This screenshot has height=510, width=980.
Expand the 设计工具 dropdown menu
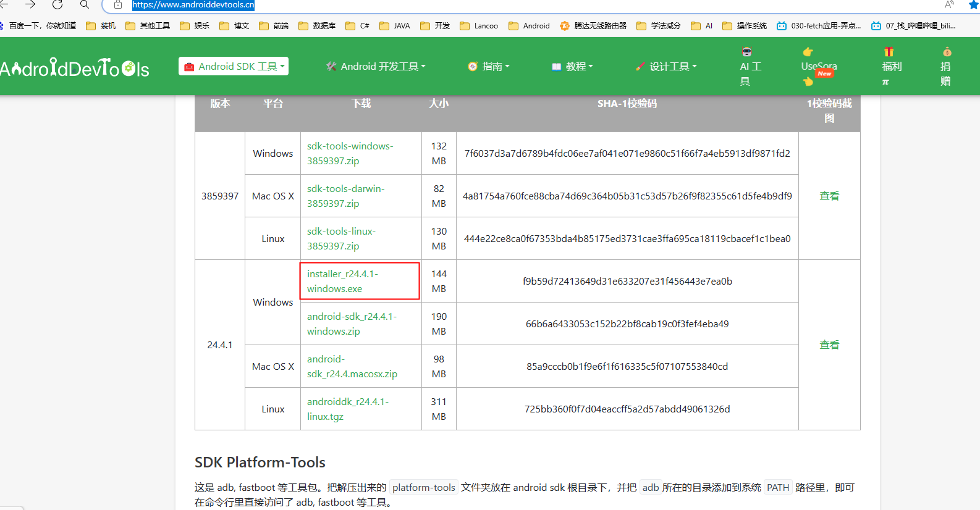coord(666,66)
